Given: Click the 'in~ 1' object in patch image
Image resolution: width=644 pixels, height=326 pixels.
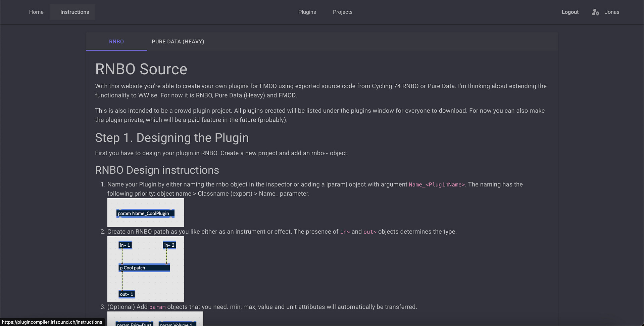Looking at the screenshot, I should 125,245.
